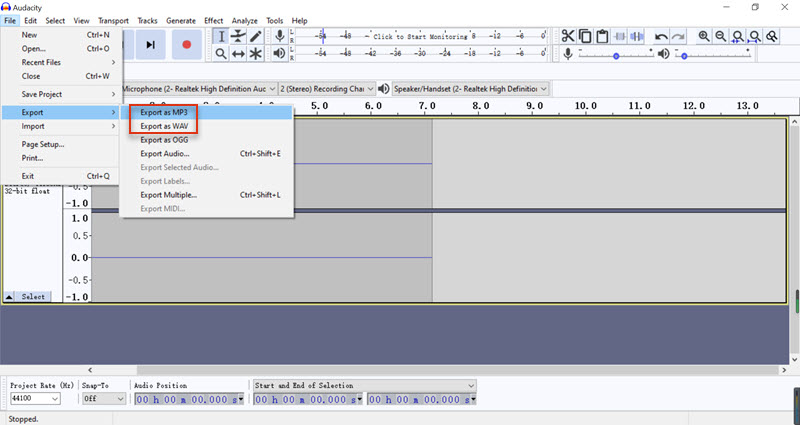Click the Redo arrow icon

click(x=678, y=36)
